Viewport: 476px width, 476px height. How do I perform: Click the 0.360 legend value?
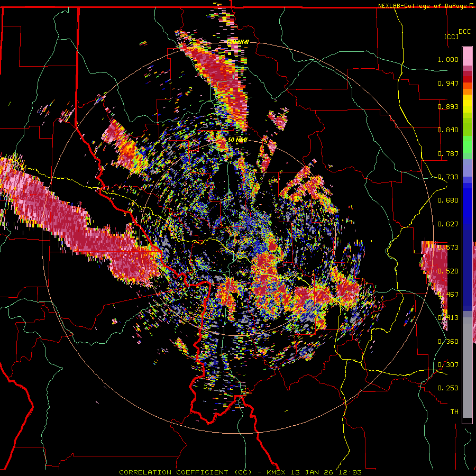(448, 342)
